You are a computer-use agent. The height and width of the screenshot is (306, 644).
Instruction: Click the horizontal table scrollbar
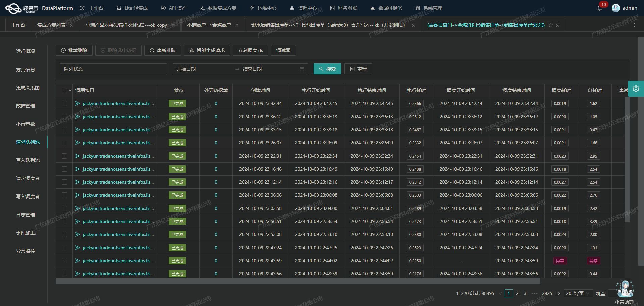pyautogui.click(x=298, y=281)
